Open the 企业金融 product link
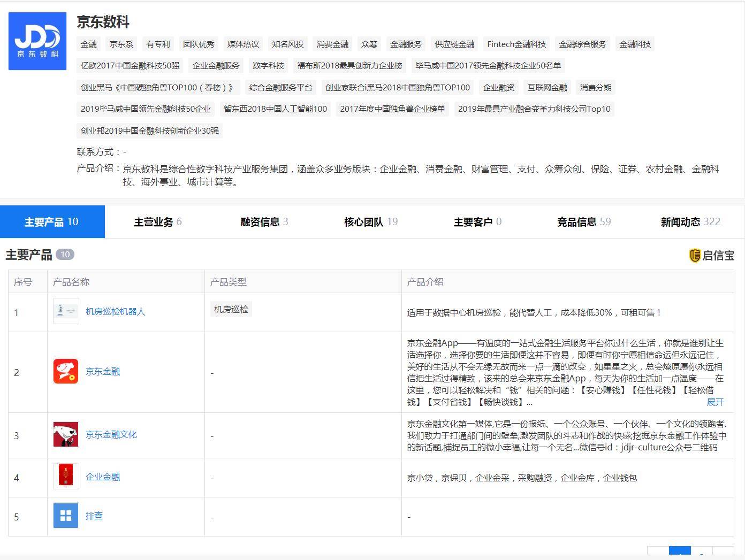This screenshot has height=560, width=745. tap(103, 476)
